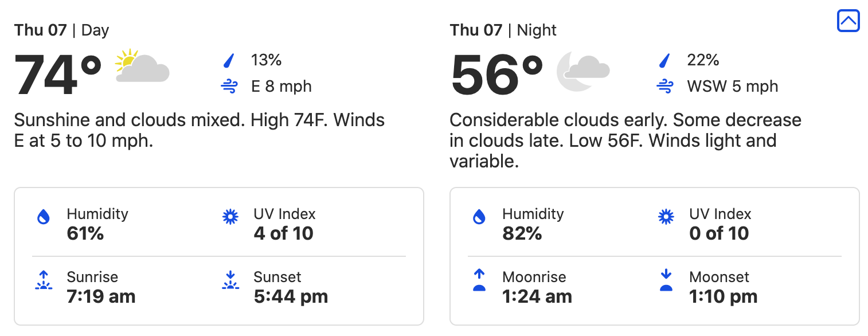Click the day UV Index sun icon

point(230,217)
